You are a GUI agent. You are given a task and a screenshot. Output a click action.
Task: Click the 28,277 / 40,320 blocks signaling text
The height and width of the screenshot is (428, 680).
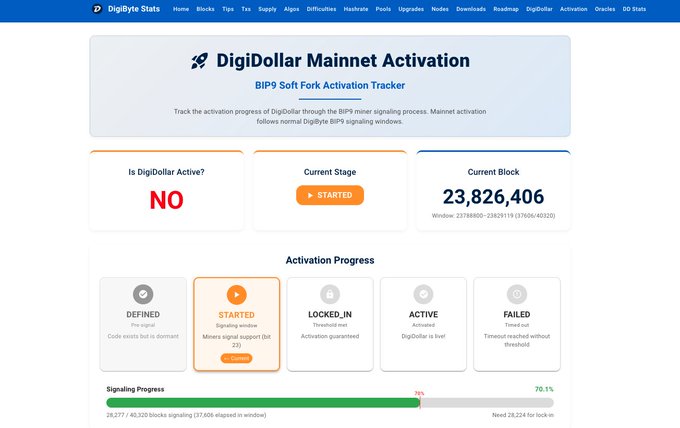[186, 415]
